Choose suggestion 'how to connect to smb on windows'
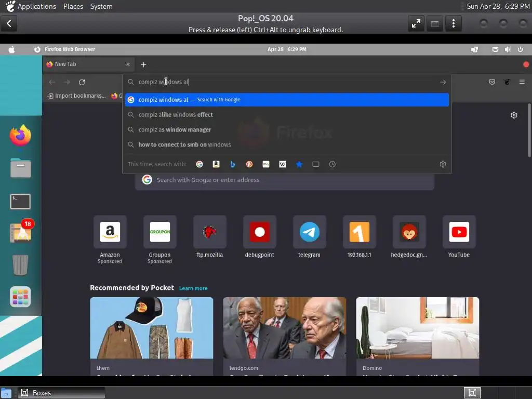The height and width of the screenshot is (399, 532). tap(287, 144)
